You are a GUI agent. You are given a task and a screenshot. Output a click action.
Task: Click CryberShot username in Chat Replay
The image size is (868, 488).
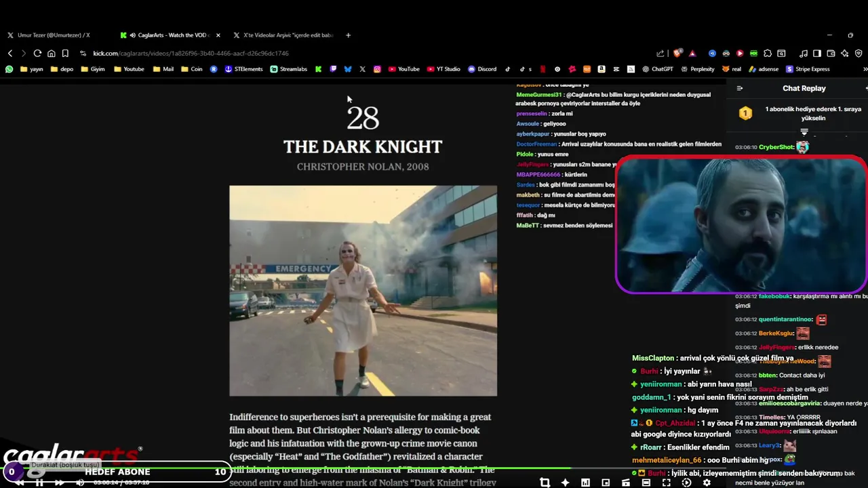[776, 147]
